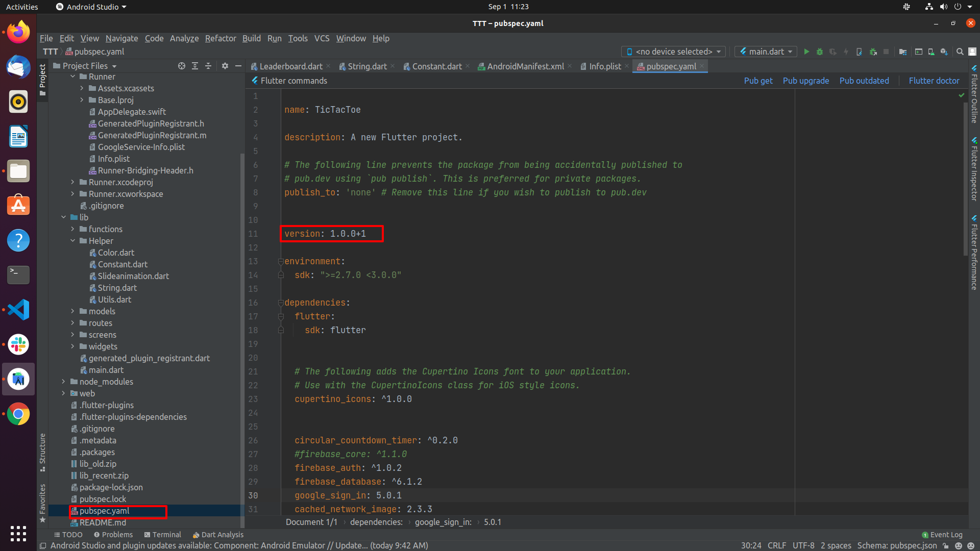
Task: Click the green Debug bug icon
Action: click(820, 52)
